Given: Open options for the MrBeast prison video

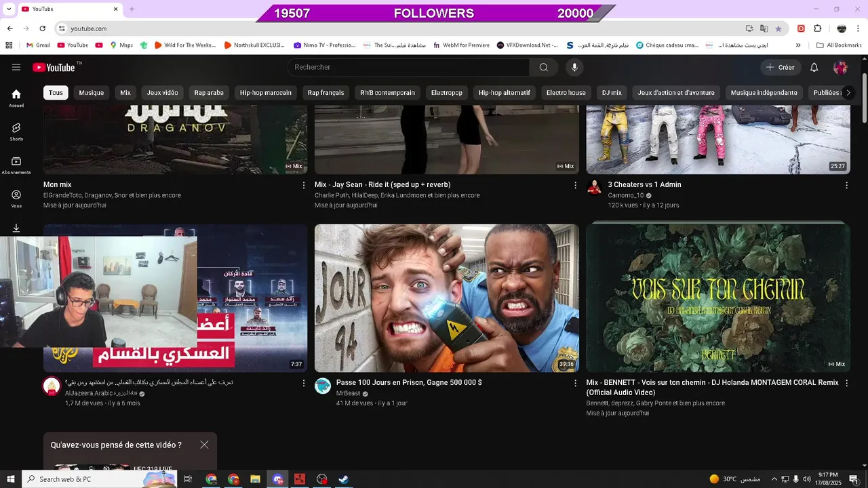Looking at the screenshot, I should [x=575, y=383].
